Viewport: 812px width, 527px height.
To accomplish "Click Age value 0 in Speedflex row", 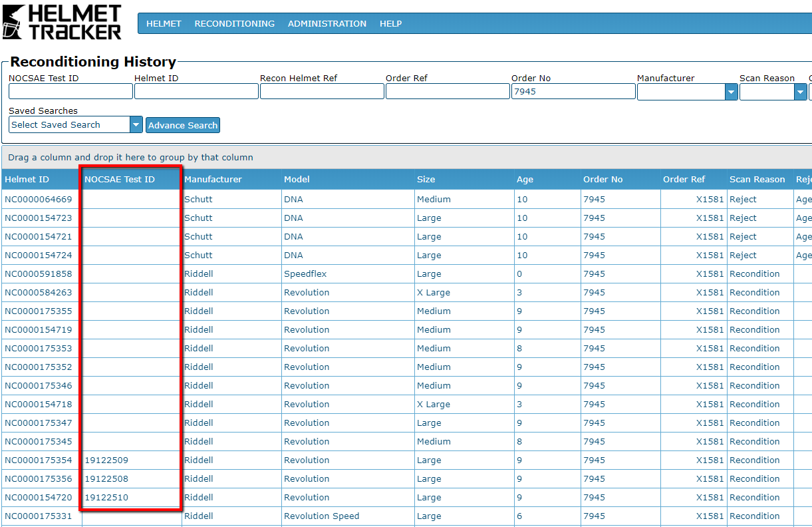I will click(520, 273).
